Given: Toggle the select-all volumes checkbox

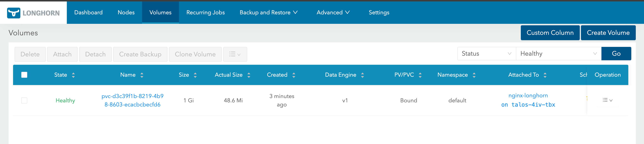Looking at the screenshot, I should coord(24,75).
